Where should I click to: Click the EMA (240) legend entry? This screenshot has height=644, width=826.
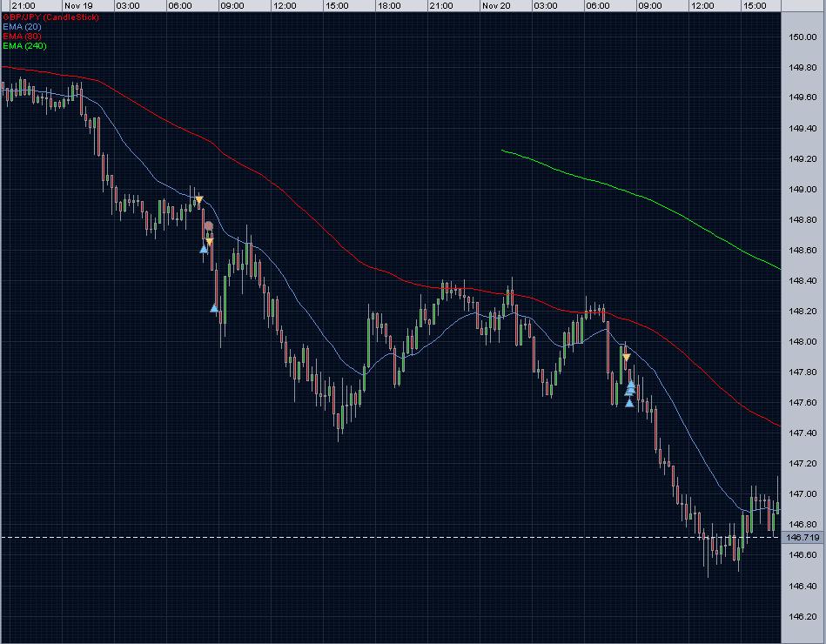click(24, 46)
